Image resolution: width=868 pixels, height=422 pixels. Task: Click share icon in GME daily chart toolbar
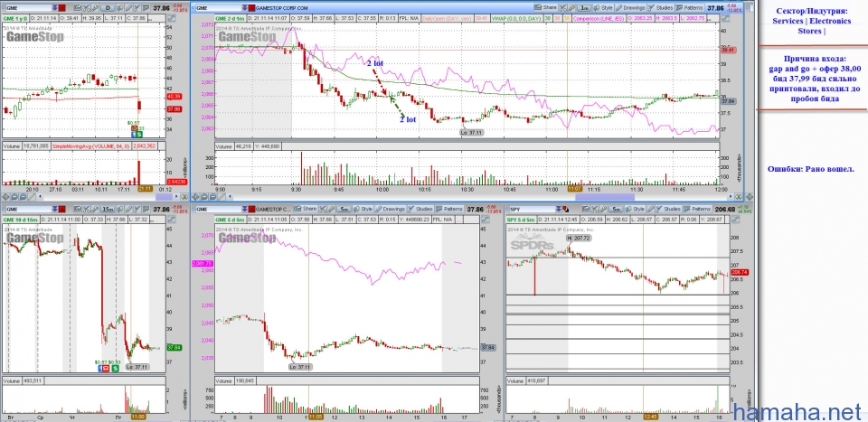78,8
